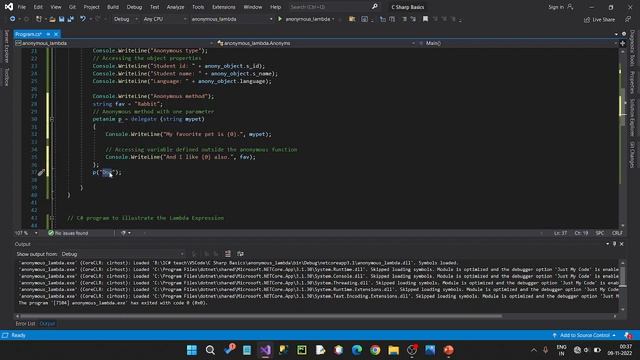Open the View menu
This screenshot has height=360, width=640.
tap(56, 7)
